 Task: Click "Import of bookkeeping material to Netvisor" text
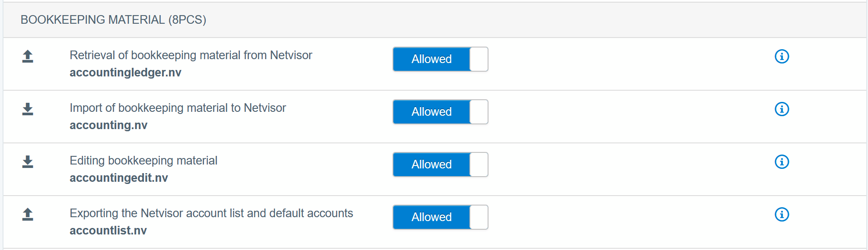coord(178,108)
